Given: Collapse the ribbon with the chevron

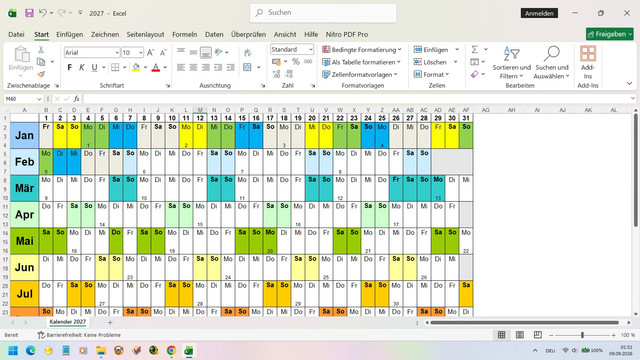Looking at the screenshot, I should click(x=629, y=83).
